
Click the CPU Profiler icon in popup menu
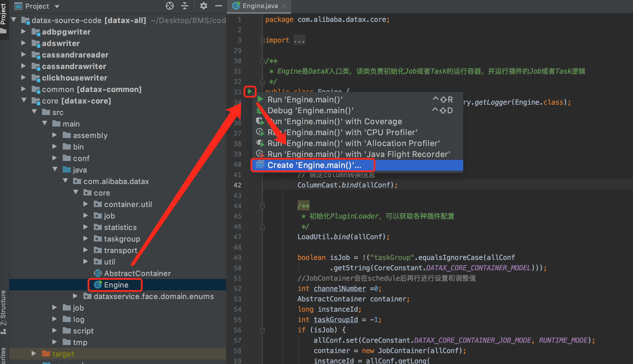tap(260, 132)
